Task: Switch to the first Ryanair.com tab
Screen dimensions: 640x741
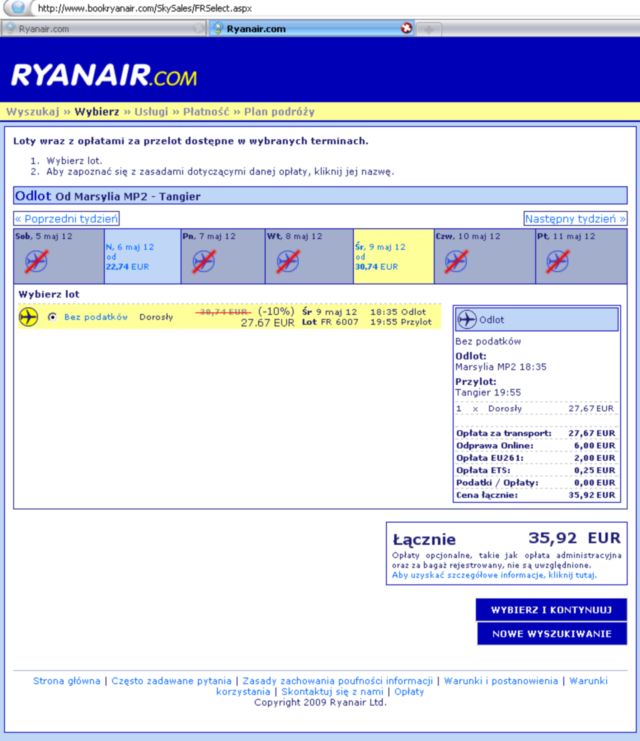Action: 102,29
